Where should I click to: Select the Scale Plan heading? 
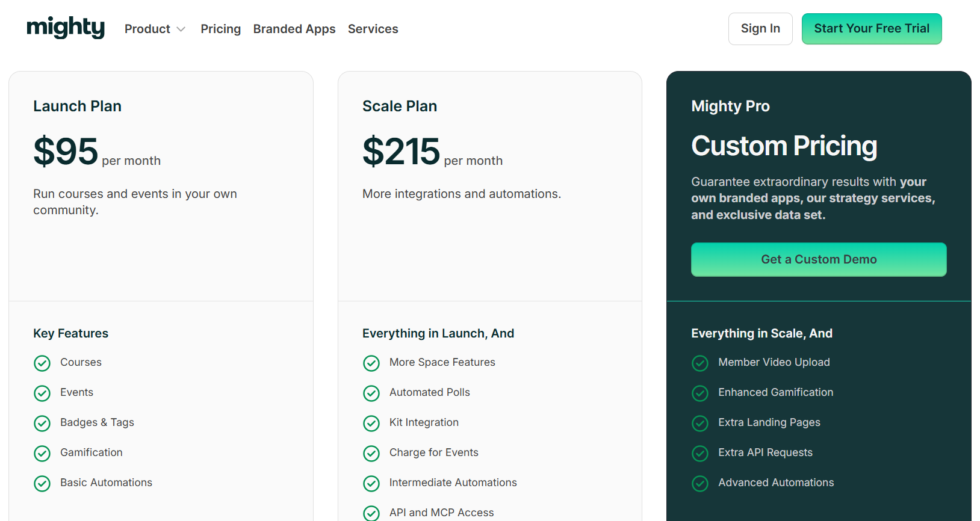(400, 106)
